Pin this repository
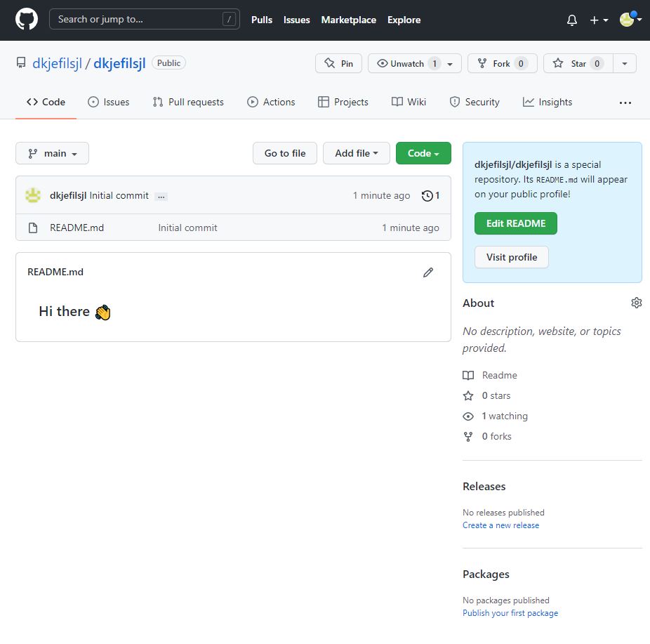650x644 pixels. click(x=338, y=63)
